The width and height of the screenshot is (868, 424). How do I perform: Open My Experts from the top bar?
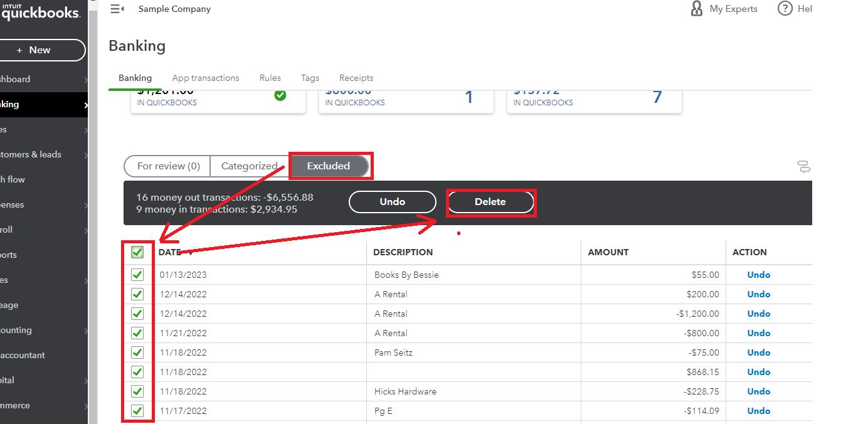click(x=724, y=9)
